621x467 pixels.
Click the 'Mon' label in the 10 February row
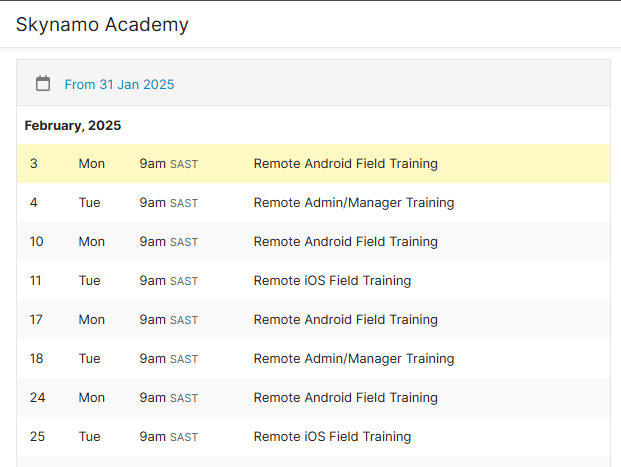(x=91, y=242)
